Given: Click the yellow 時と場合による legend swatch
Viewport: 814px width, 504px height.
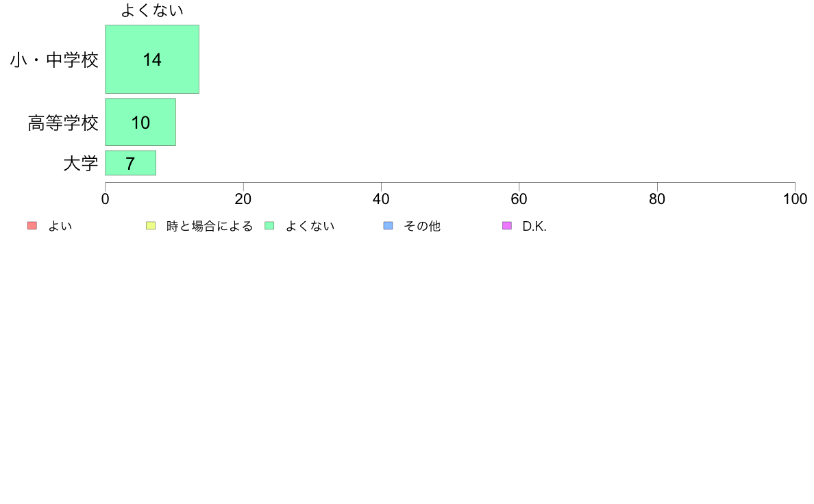Looking at the screenshot, I should [x=151, y=226].
